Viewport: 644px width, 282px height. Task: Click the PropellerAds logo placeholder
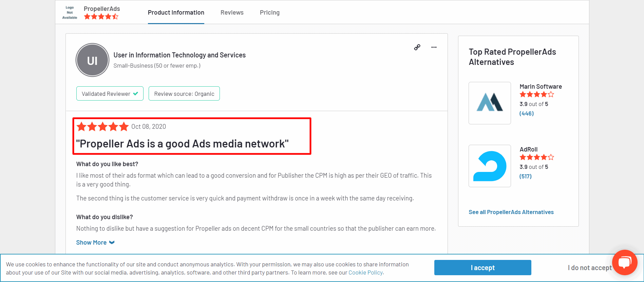click(70, 13)
